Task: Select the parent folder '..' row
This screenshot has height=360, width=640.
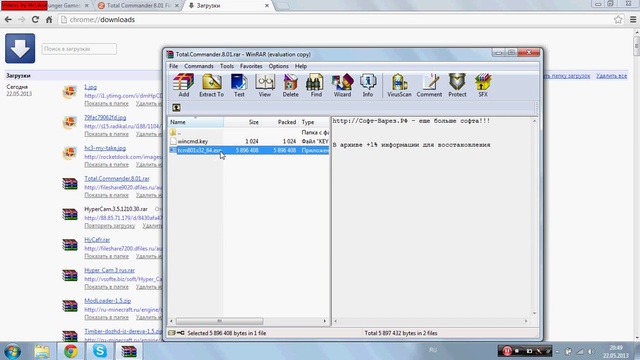Action: tap(249, 132)
